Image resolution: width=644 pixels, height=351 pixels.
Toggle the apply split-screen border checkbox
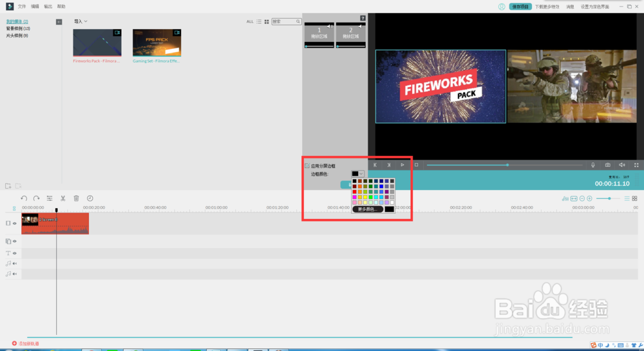pos(307,166)
